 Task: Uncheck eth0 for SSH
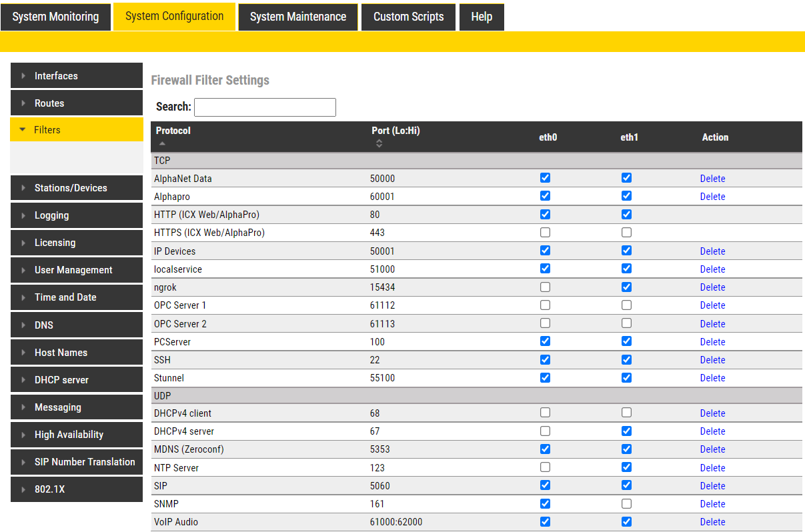pos(546,360)
